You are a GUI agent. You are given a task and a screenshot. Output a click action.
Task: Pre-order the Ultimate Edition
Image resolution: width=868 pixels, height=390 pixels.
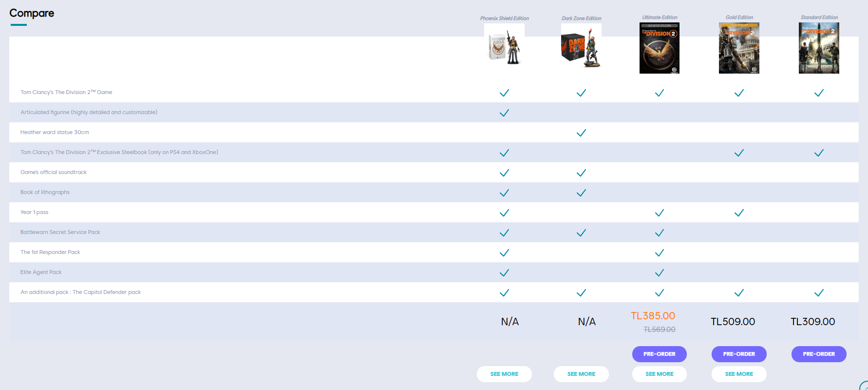[660, 354]
